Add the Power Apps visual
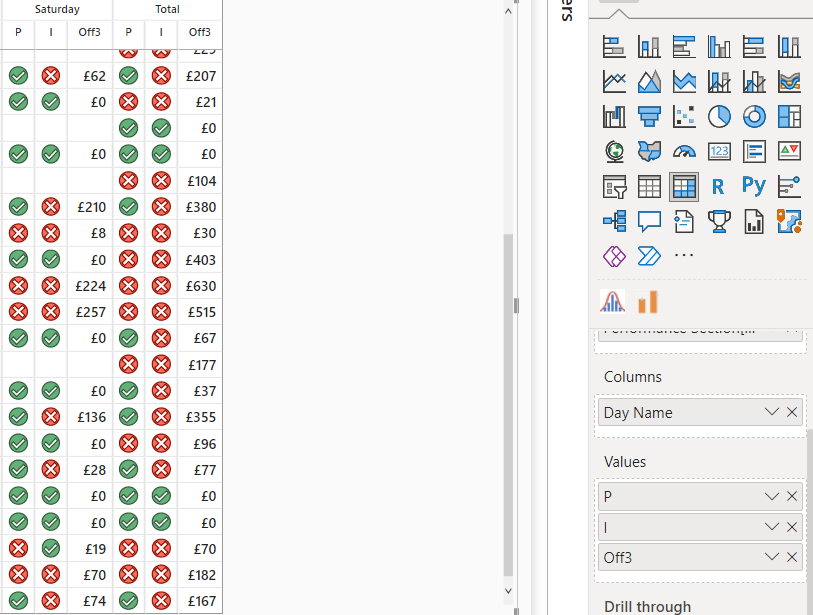 (614, 256)
